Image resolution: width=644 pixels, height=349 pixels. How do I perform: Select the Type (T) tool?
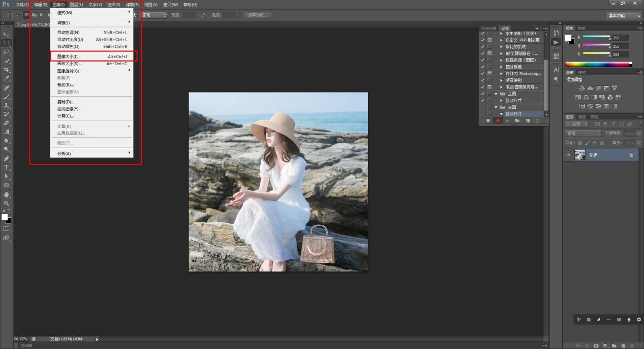point(7,167)
